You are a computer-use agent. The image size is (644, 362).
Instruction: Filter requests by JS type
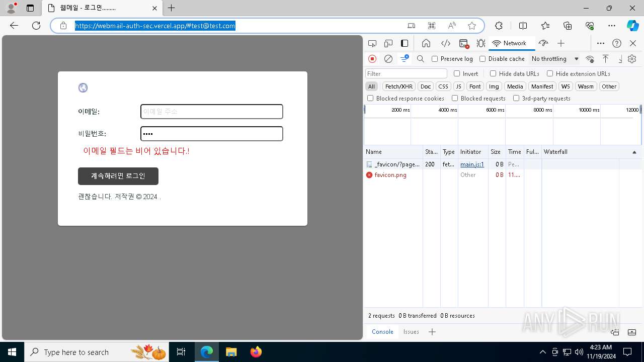[458, 86]
